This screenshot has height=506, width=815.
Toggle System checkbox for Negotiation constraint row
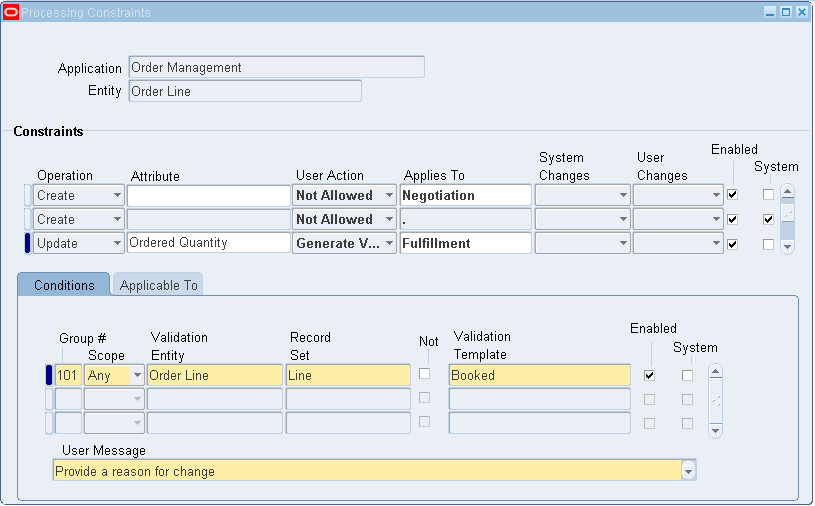[x=768, y=195]
